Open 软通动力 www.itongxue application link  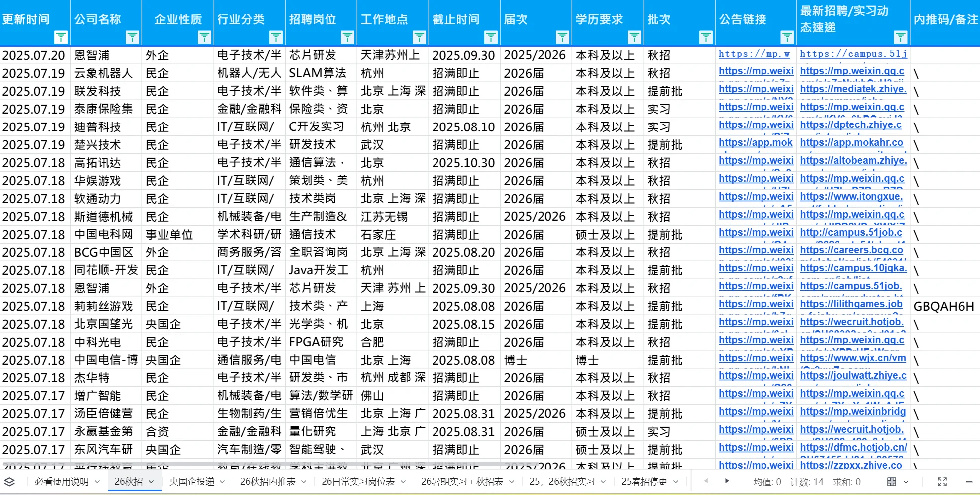click(852, 196)
